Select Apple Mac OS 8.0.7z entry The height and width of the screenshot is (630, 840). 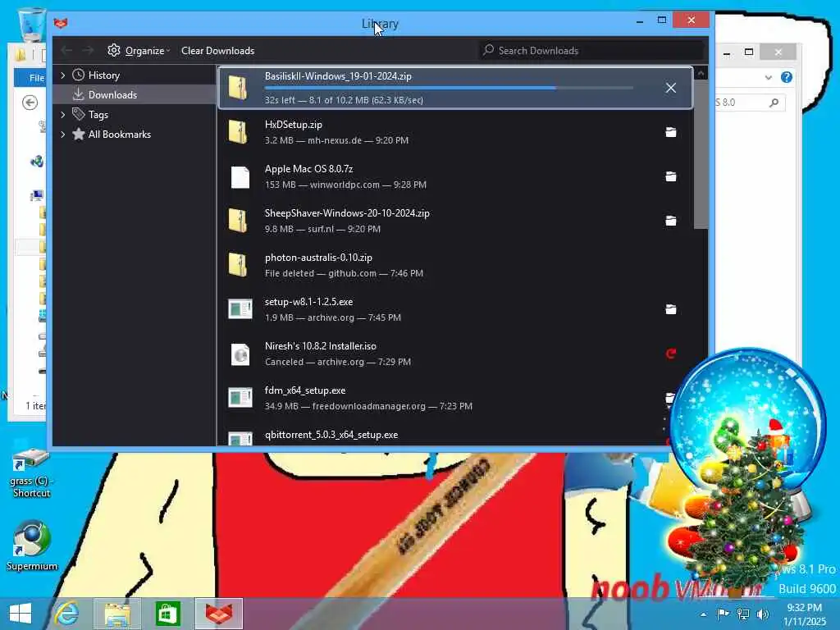pos(455,177)
